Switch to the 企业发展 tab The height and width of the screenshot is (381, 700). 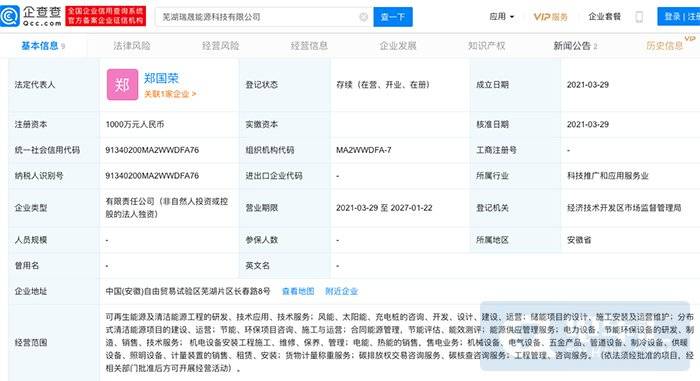[x=398, y=46]
